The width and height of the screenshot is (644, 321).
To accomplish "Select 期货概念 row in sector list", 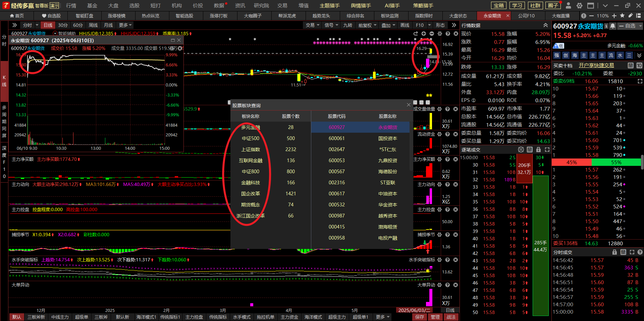I will (x=270, y=205).
